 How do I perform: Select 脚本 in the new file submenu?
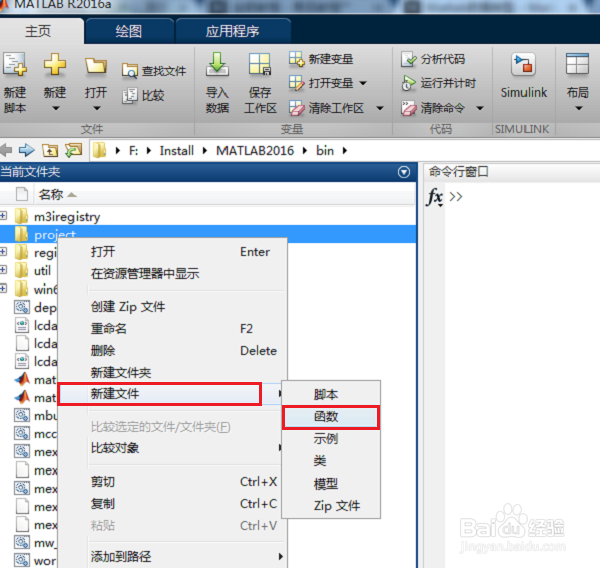331,395
